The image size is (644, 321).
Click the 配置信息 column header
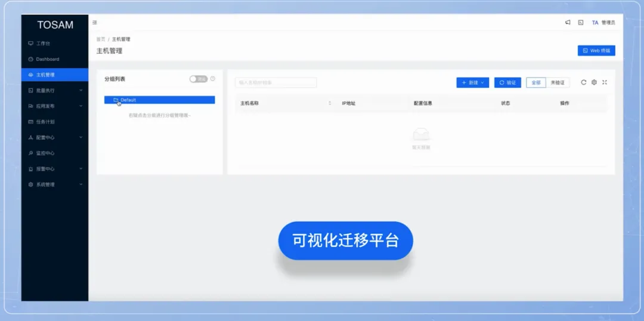[423, 103]
